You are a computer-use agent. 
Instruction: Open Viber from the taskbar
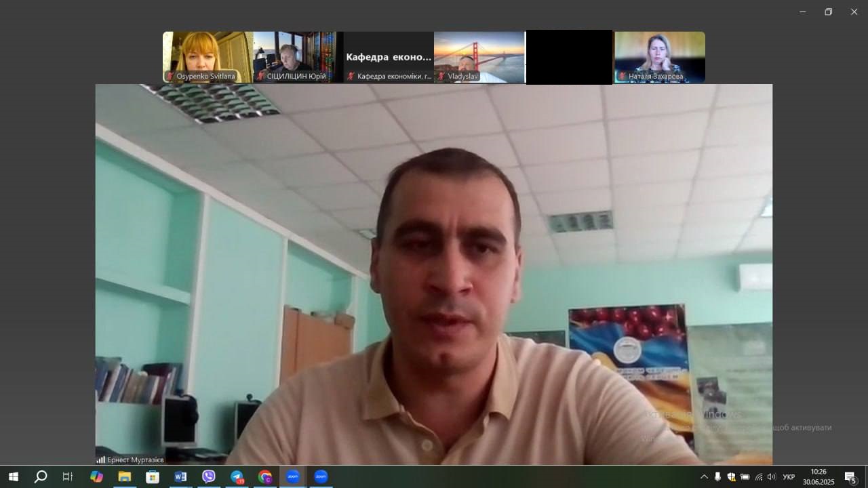point(209,476)
